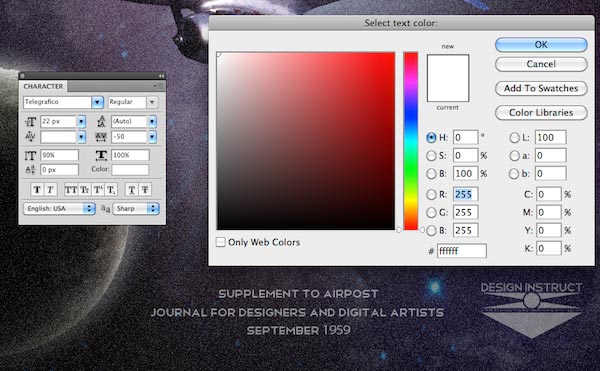Click the "SEPTEMBER 1959" text on canvas
The height and width of the screenshot is (371, 600).
299,330
